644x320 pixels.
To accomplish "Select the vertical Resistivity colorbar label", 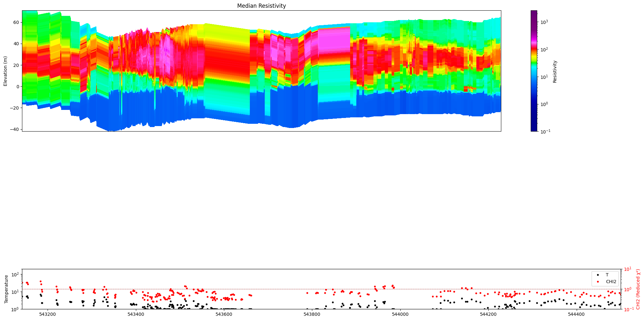I will [x=555, y=71].
